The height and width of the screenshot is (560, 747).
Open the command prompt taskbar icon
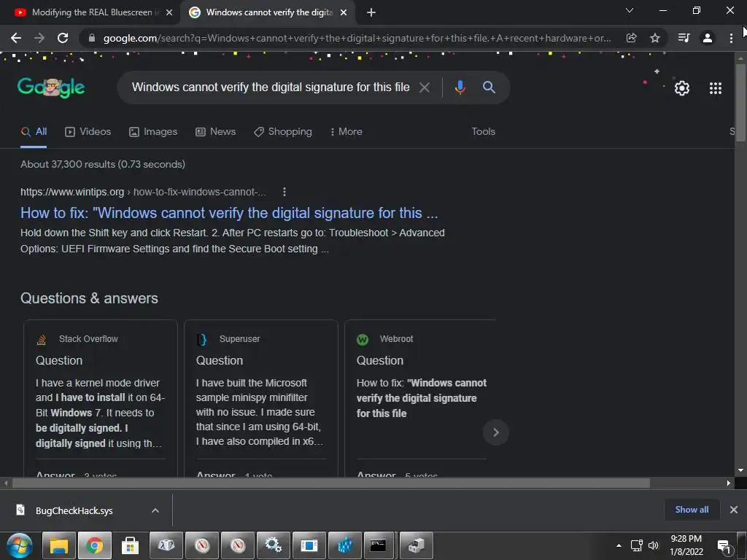(x=379, y=545)
